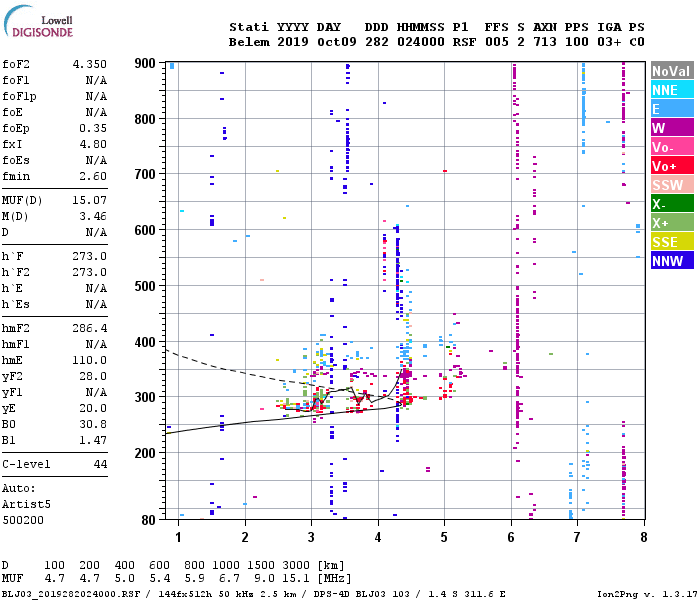This screenshot has height=600, width=700.
Task: Click the C-level value 44
Action: pyautogui.click(x=100, y=464)
